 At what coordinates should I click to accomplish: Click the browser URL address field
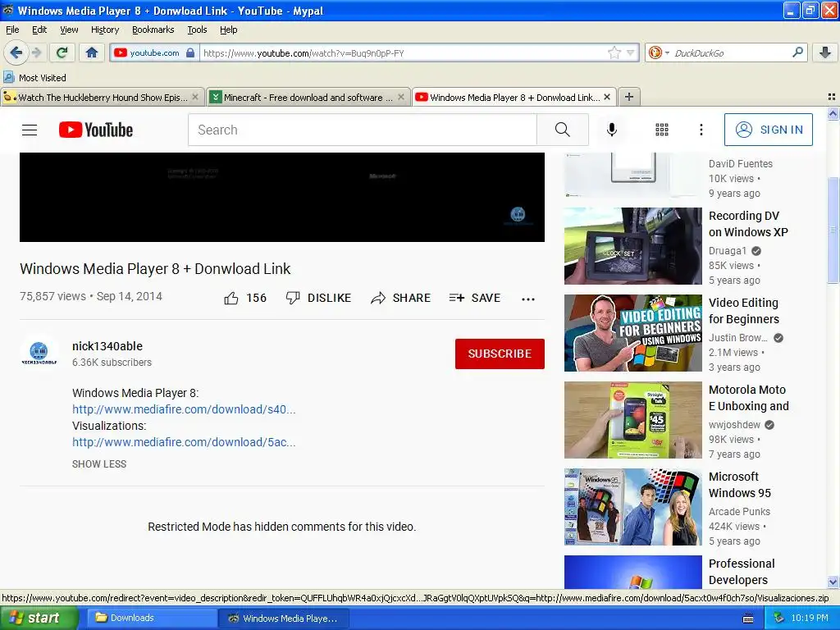402,53
